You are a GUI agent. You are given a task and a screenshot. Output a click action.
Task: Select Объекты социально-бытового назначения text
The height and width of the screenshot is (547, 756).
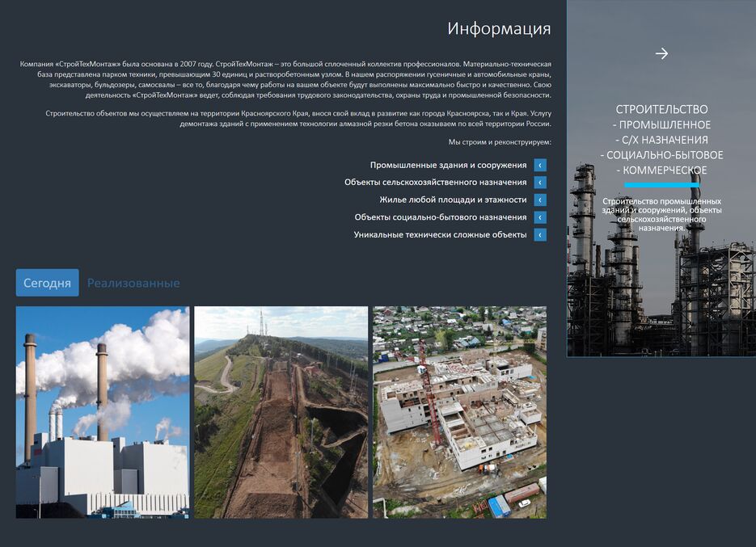tap(440, 217)
